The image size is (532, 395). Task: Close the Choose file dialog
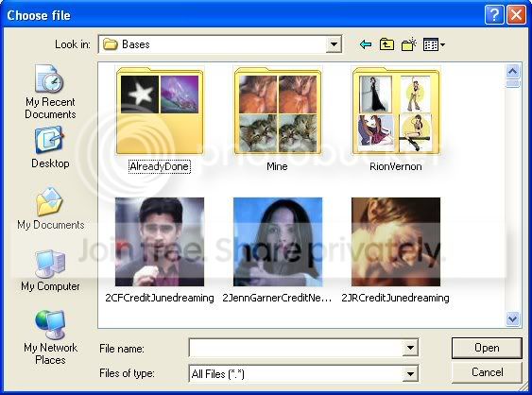(516, 15)
